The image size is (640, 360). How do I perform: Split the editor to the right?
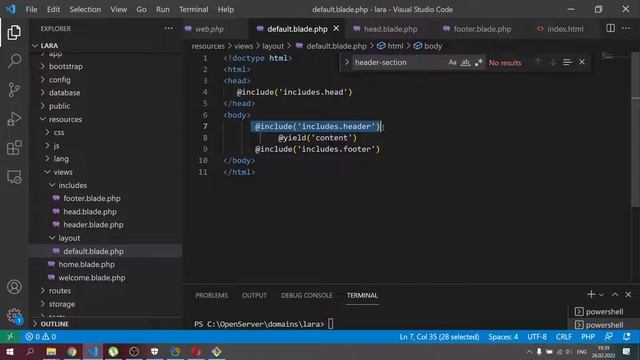611,28
